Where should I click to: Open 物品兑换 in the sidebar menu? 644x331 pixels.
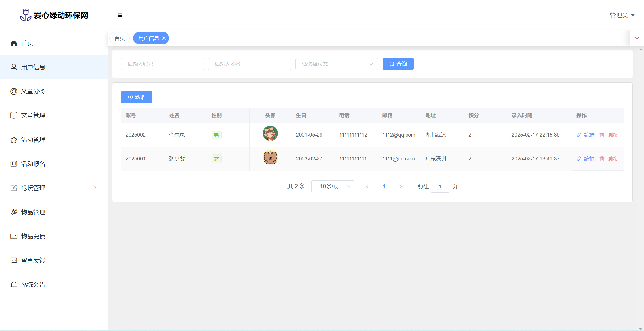(x=33, y=236)
